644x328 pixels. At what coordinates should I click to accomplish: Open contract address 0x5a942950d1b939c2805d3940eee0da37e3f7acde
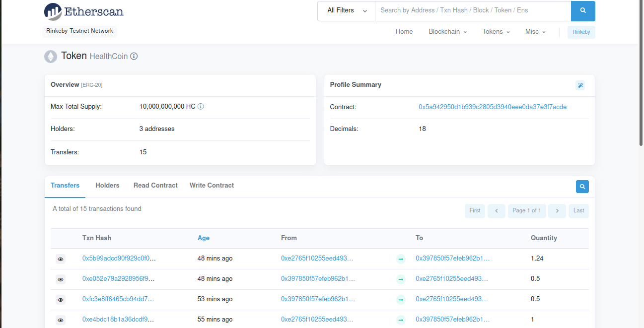click(x=493, y=107)
